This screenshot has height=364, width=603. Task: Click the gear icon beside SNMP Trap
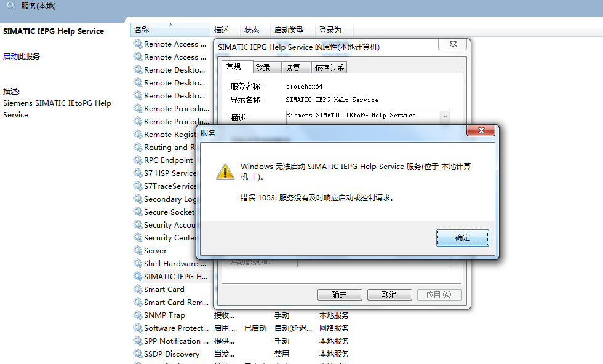click(x=138, y=315)
